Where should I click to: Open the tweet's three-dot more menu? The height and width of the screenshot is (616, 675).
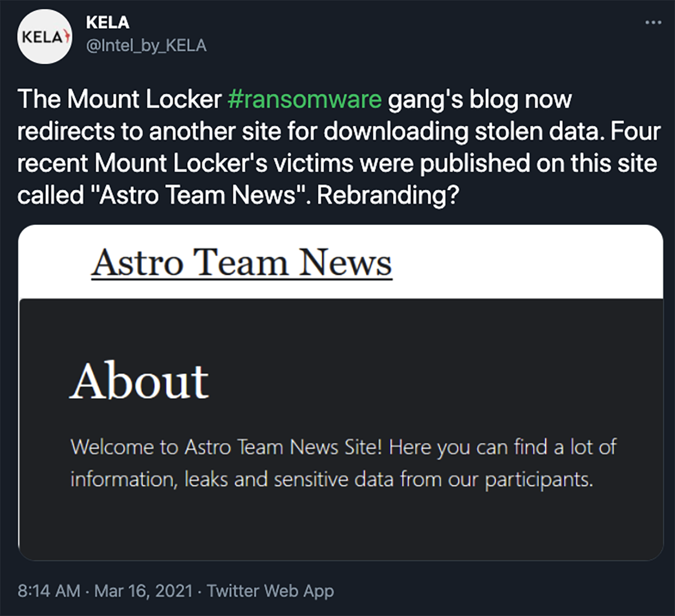[x=653, y=22]
